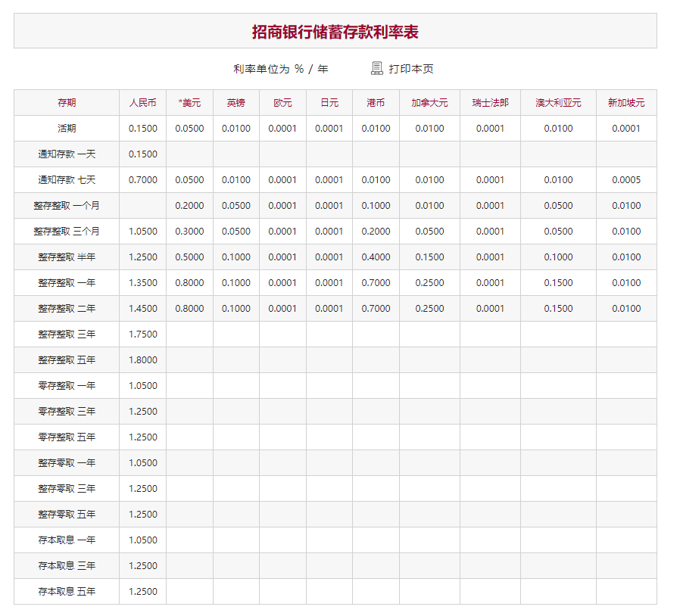Select 新加坡元 rate 0.0005 for 通知存款 七天
Image resolution: width=680 pixels, height=616 pixels.
[x=626, y=180]
